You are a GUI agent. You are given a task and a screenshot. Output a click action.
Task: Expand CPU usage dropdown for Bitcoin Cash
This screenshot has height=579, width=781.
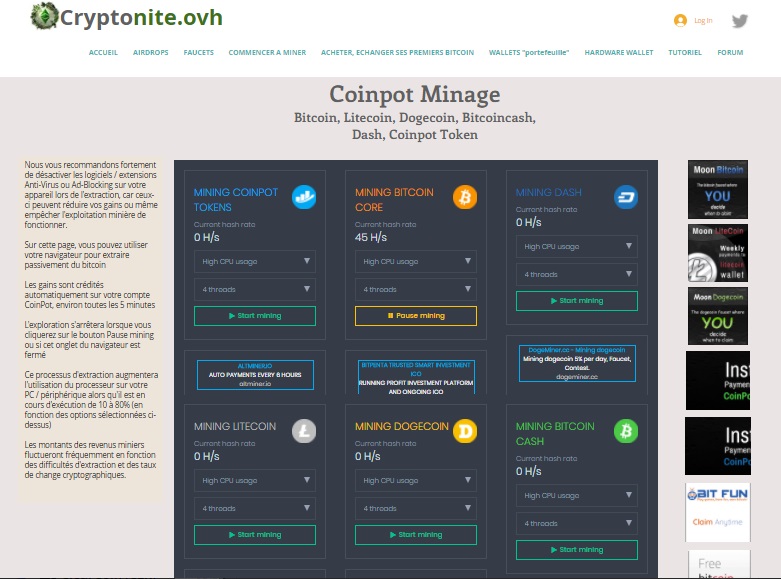(577, 495)
